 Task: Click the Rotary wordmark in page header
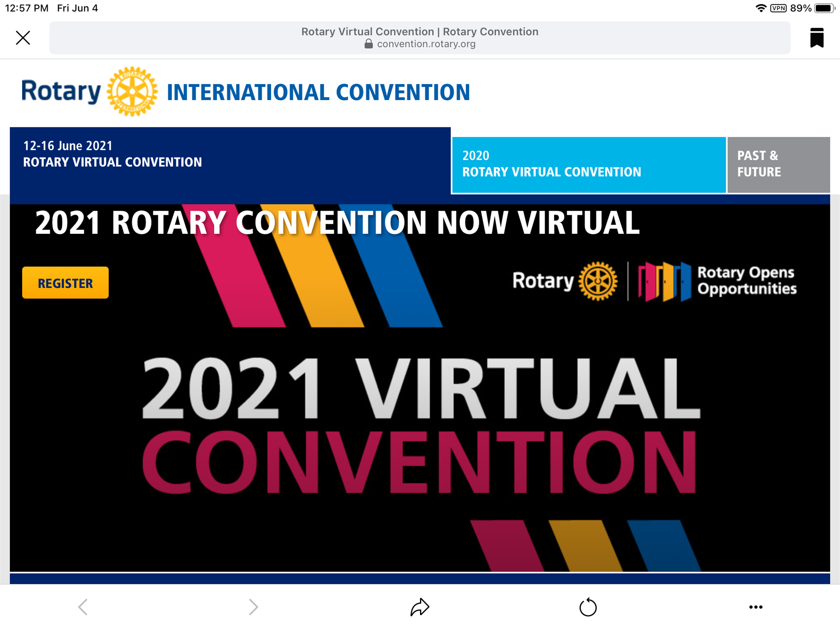[x=61, y=91]
